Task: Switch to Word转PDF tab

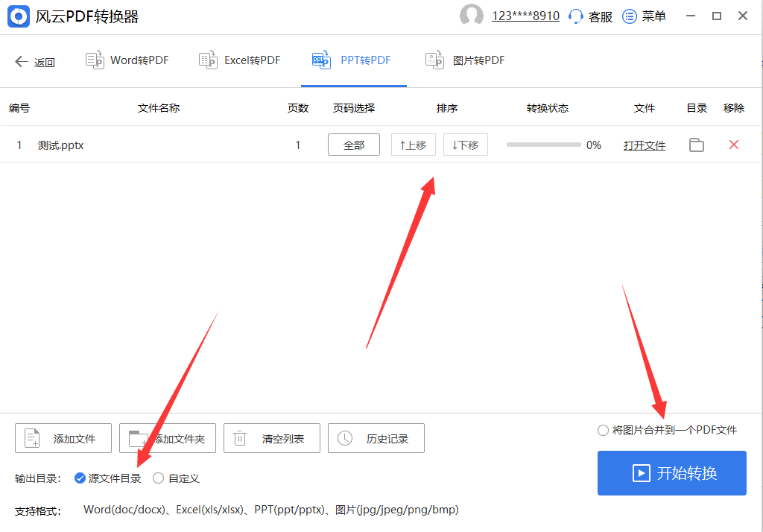Action: click(127, 60)
